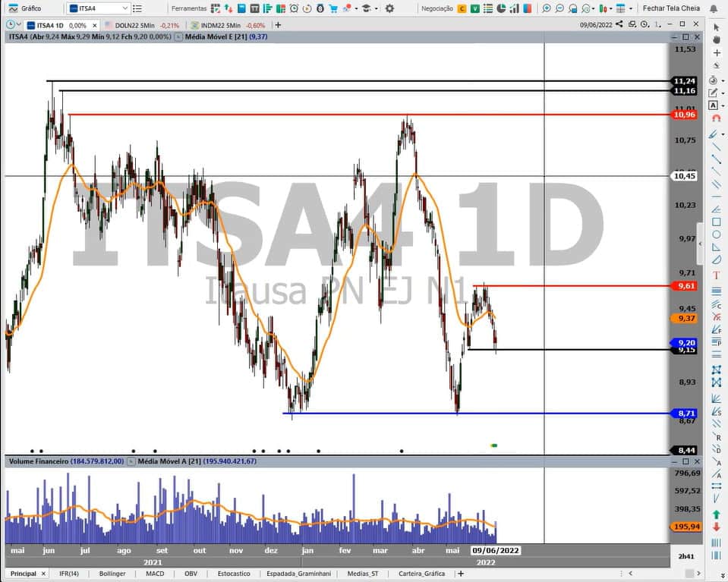This screenshot has width=728, height=582.
Task: Toggle the volume Média Móvel A box
Action: [x=131, y=461]
